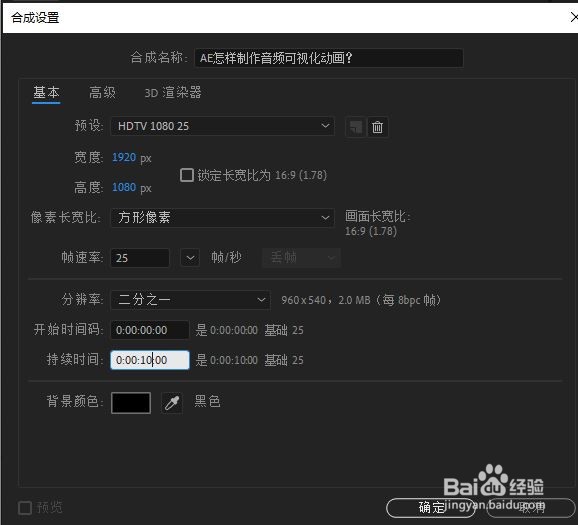
Task: Click the 画面长宽比 label
Action: [378, 216]
